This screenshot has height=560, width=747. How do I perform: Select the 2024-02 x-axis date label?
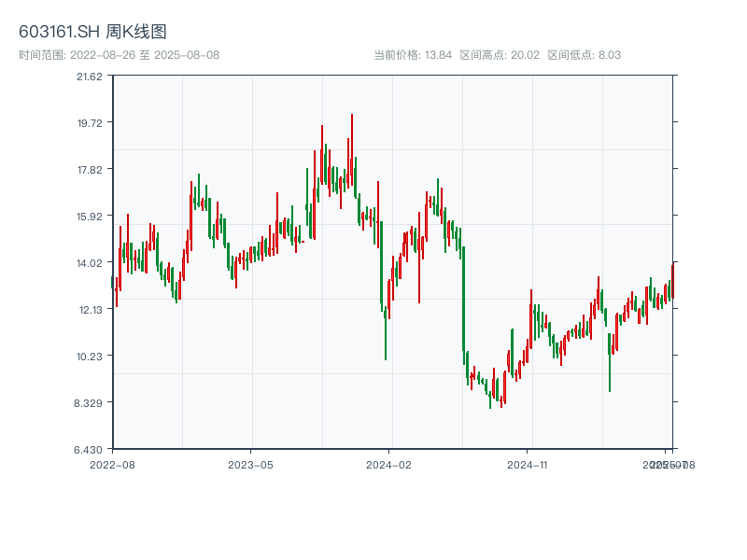[x=389, y=464]
